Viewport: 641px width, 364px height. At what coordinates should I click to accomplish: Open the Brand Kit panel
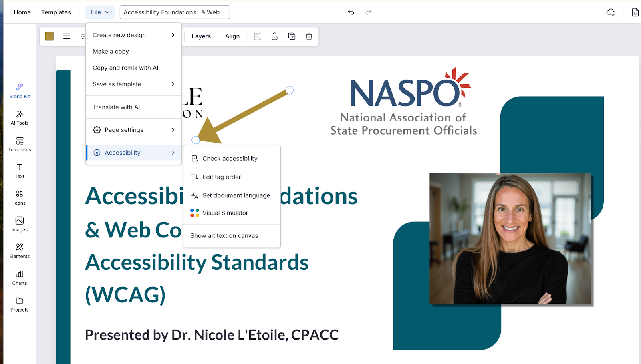(19, 91)
